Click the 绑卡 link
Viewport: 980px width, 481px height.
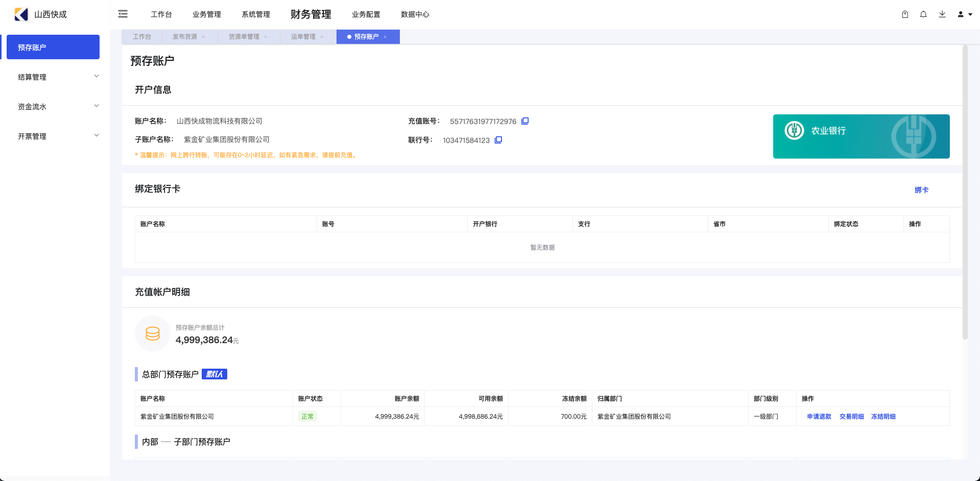pos(922,190)
